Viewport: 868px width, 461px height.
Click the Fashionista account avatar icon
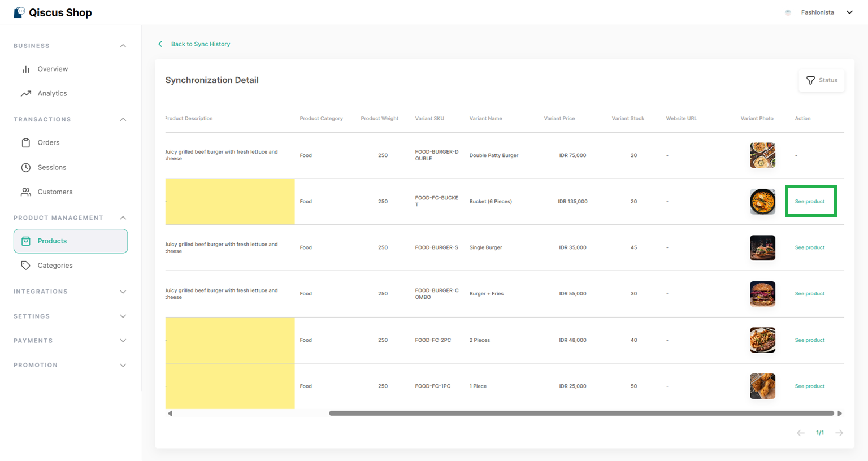[x=788, y=12]
